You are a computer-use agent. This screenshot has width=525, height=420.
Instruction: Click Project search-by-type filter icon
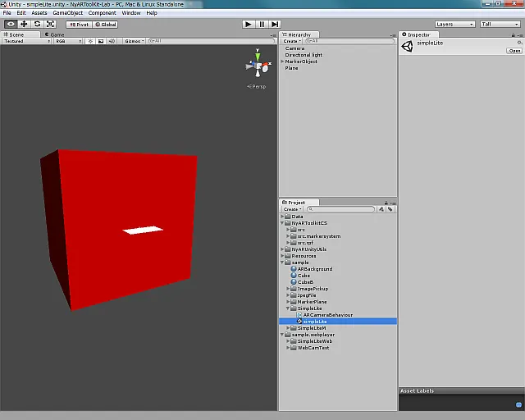(381, 209)
